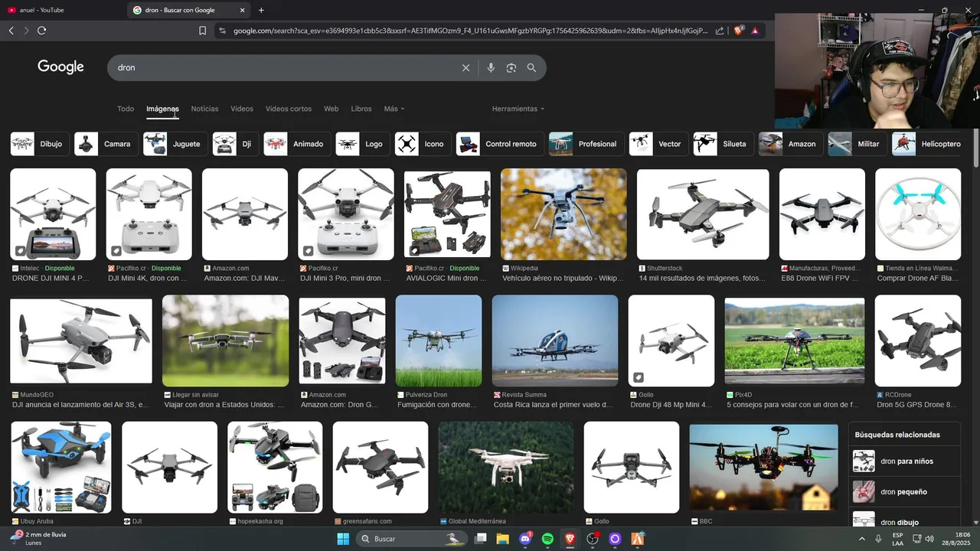Screen dimensions: 980x551
Task: Expand the 'Más' search filter dropdown
Action: 394,109
